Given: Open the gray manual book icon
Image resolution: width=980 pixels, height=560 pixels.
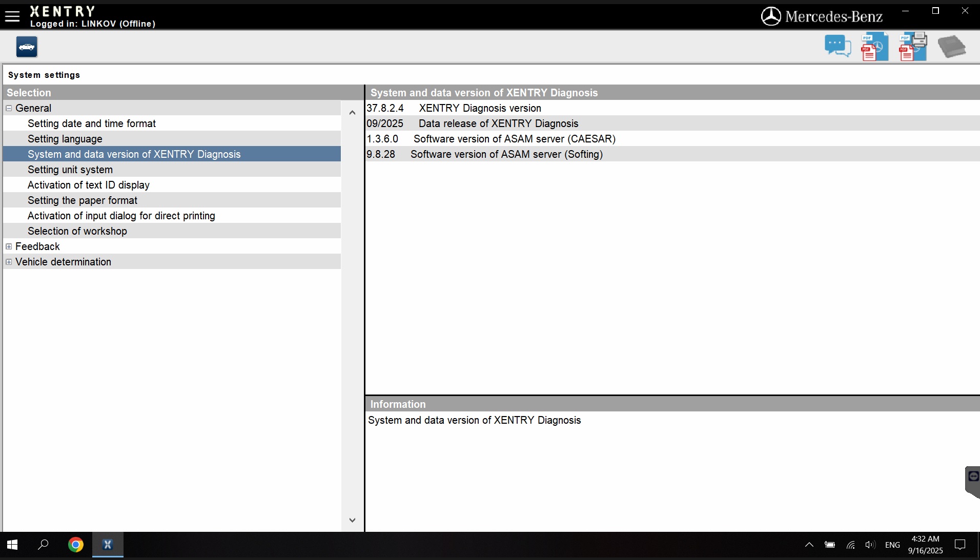Looking at the screenshot, I should pyautogui.click(x=951, y=47).
